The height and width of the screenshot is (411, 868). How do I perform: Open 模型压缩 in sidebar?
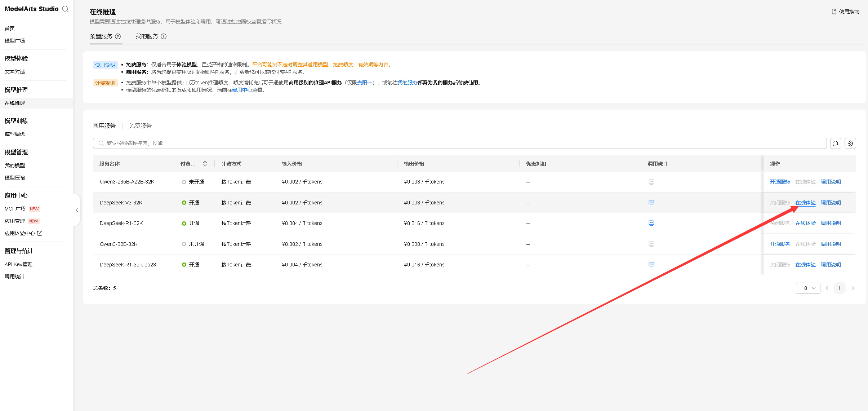pyautogui.click(x=15, y=178)
